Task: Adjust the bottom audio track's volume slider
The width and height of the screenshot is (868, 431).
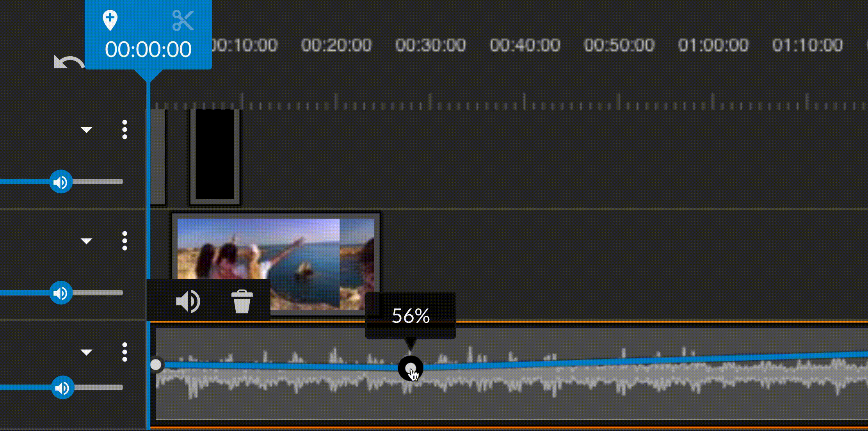Action: (x=62, y=388)
